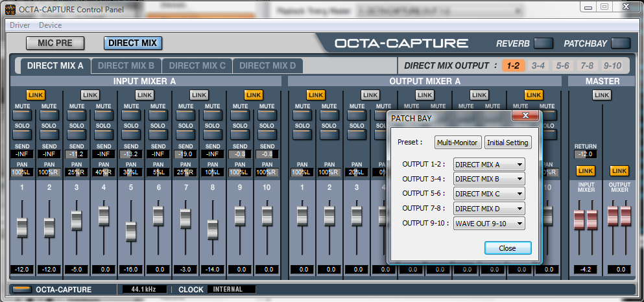Toggle LINK for input channels 9-10
Image resolution: width=644 pixels, height=302 pixels.
253,95
